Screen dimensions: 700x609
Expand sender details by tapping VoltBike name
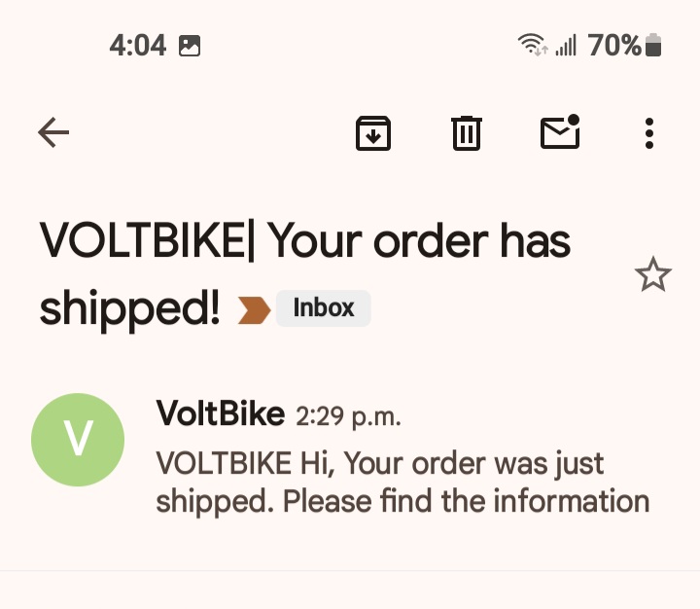[x=220, y=415]
